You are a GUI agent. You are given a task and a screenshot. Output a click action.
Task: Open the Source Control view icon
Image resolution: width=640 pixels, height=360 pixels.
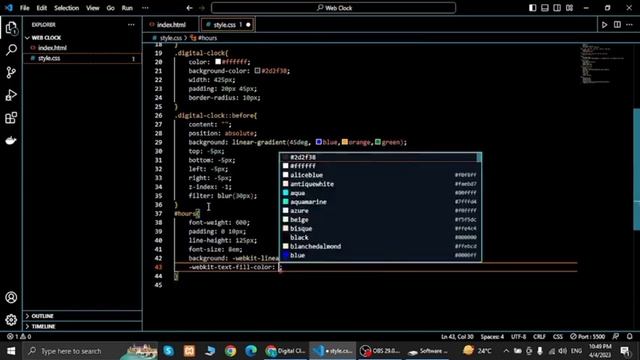click(11, 73)
